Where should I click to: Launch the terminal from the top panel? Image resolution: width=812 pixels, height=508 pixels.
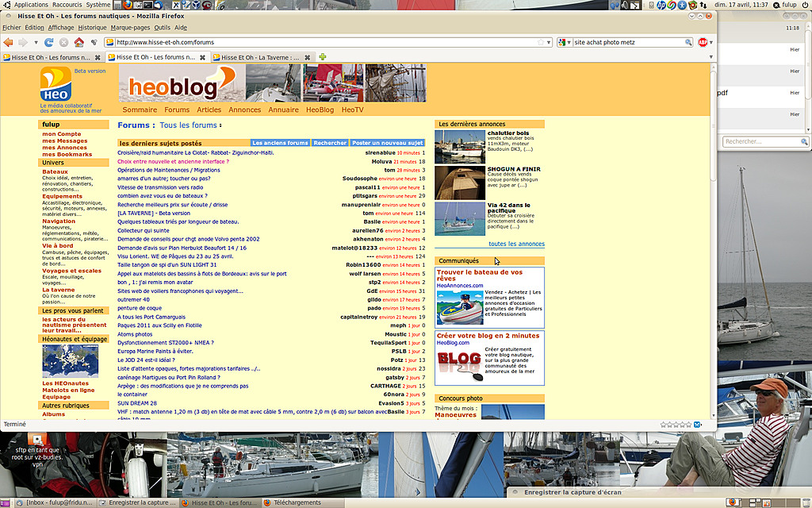point(148,5)
